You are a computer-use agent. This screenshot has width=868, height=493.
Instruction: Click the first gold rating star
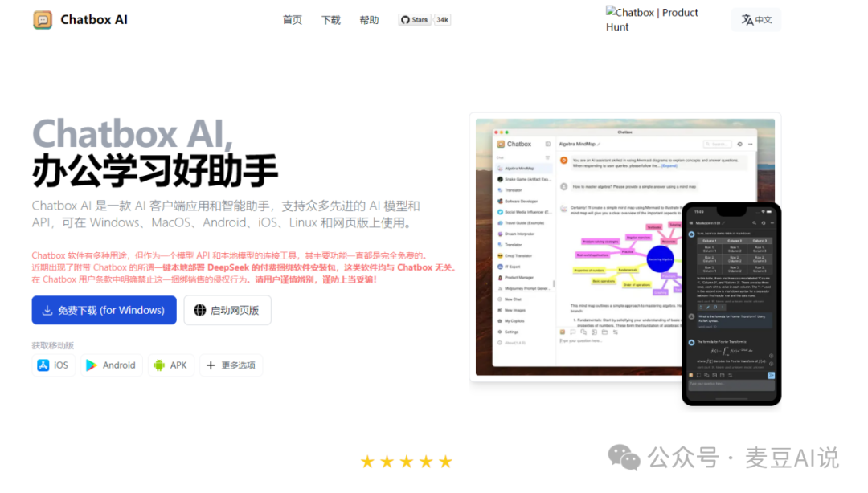367,462
